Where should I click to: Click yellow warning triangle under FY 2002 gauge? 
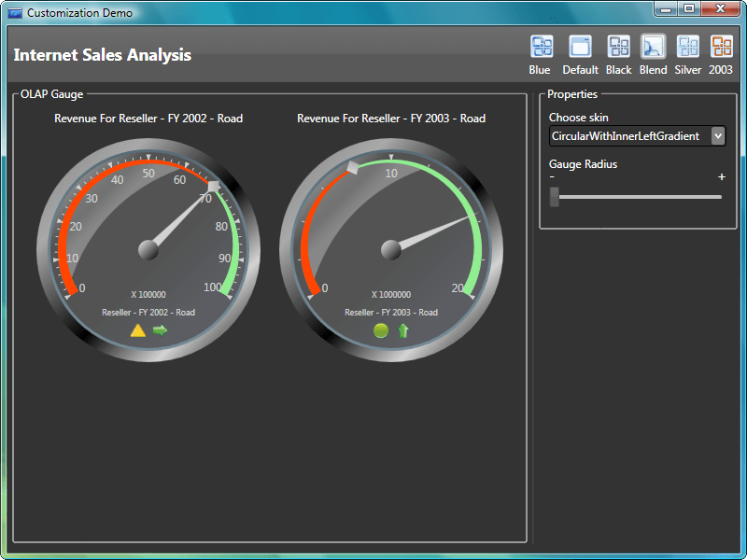tap(138, 330)
